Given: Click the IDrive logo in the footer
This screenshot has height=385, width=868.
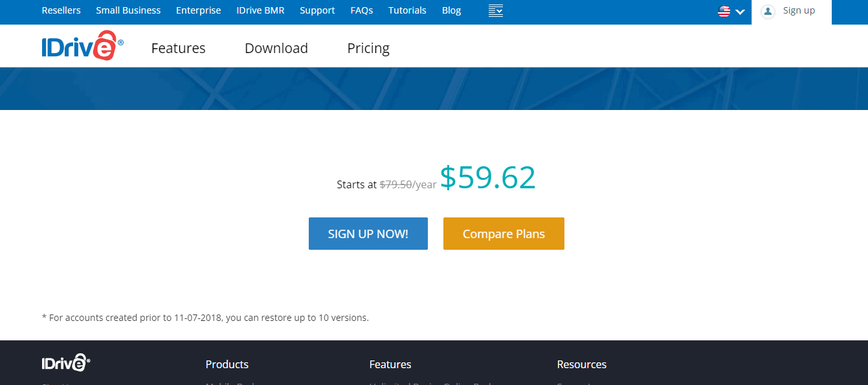Looking at the screenshot, I should tap(65, 362).
